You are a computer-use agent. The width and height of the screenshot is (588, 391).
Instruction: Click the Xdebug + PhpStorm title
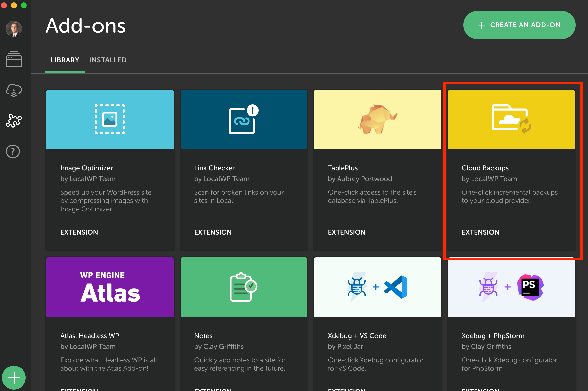tap(493, 336)
